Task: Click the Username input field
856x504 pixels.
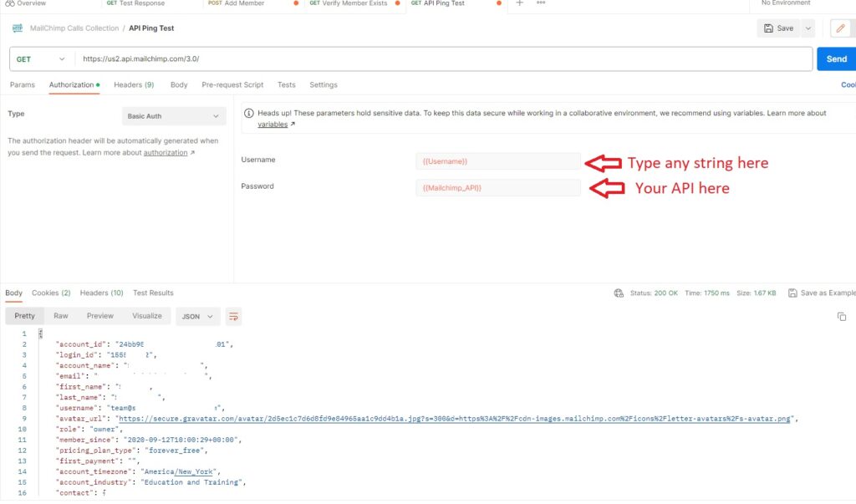Action: pyautogui.click(x=498, y=161)
